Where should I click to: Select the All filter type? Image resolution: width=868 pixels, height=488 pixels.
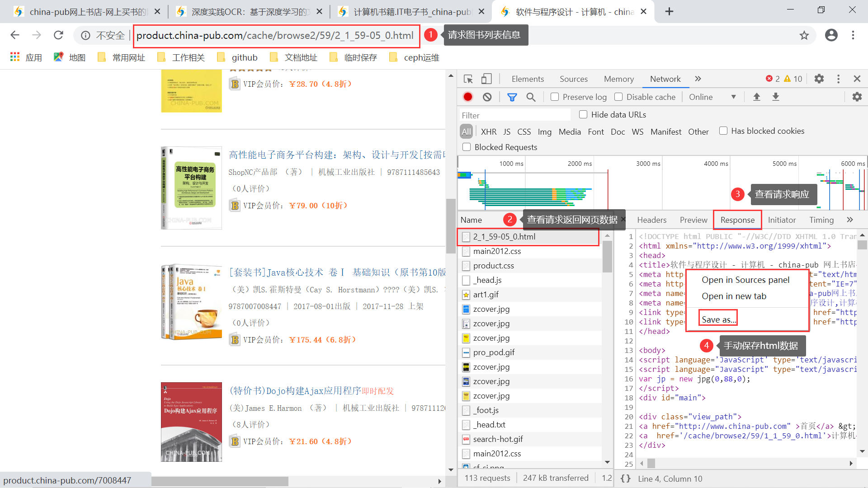(466, 131)
